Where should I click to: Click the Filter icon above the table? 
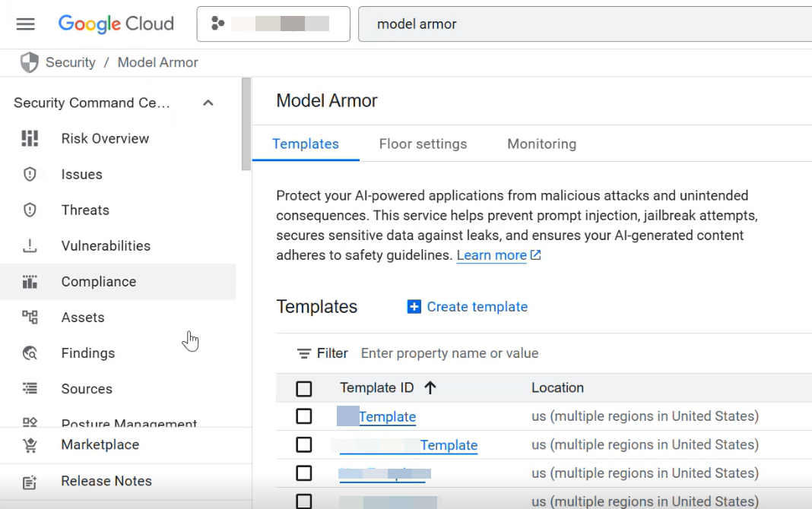coord(304,353)
